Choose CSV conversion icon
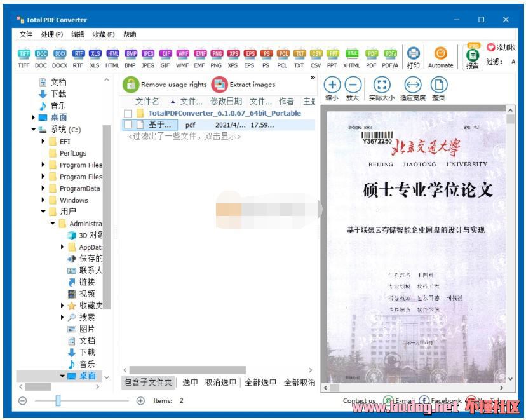Image resolution: width=526 pixels, height=420 pixels. pos(316,58)
